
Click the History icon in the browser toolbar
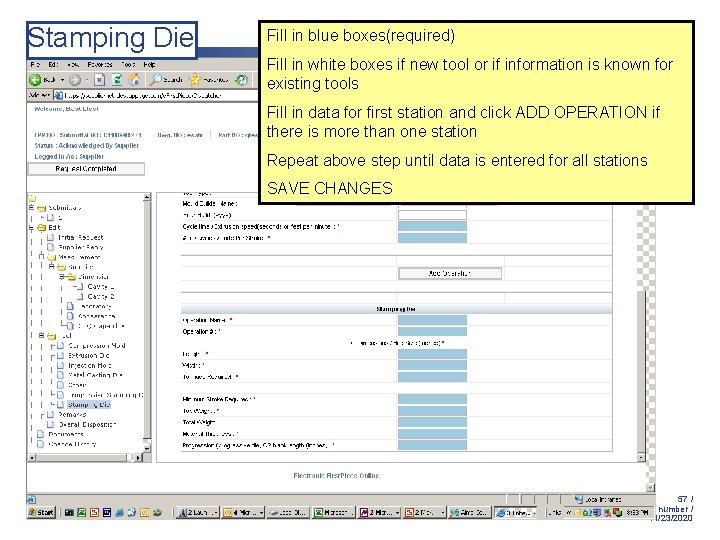click(x=242, y=80)
